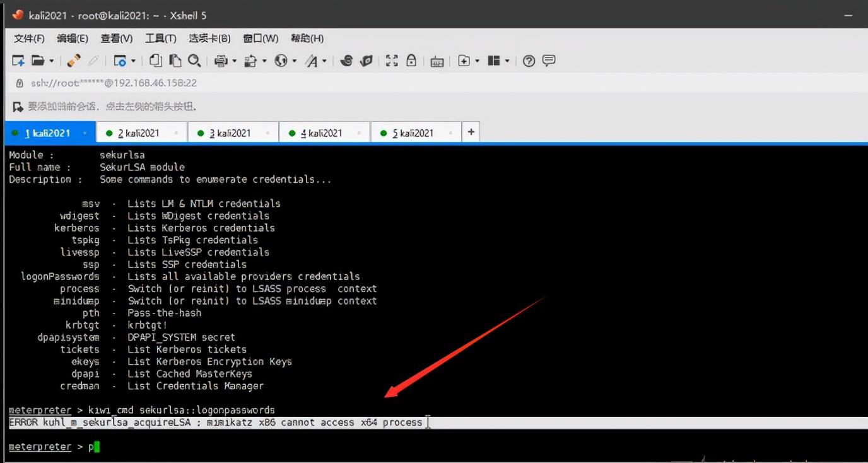Select the 1 kali2021 tab
868x463 pixels.
50,133
